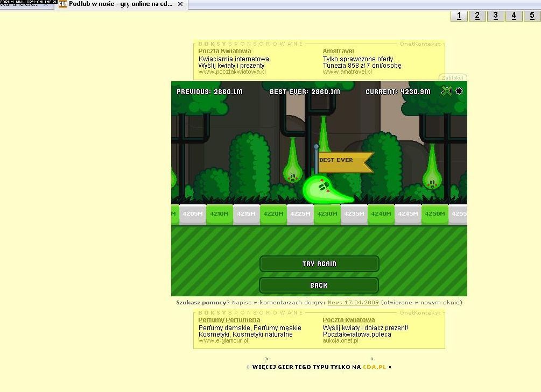Click the faded Zablokuj button

(x=453, y=77)
